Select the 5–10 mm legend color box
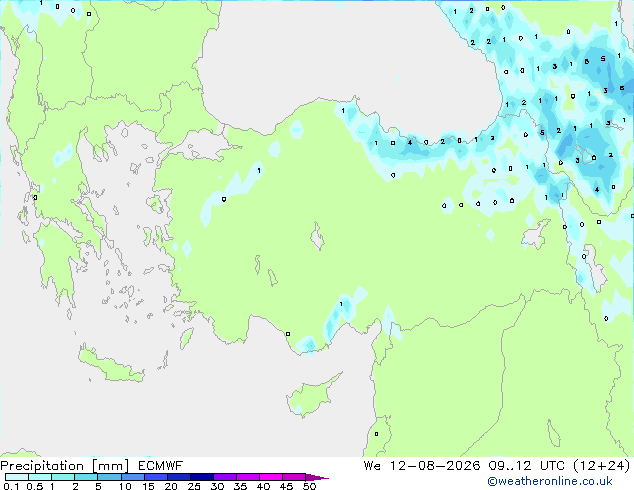This screenshot has height=490, width=634. pyautogui.click(x=110, y=477)
